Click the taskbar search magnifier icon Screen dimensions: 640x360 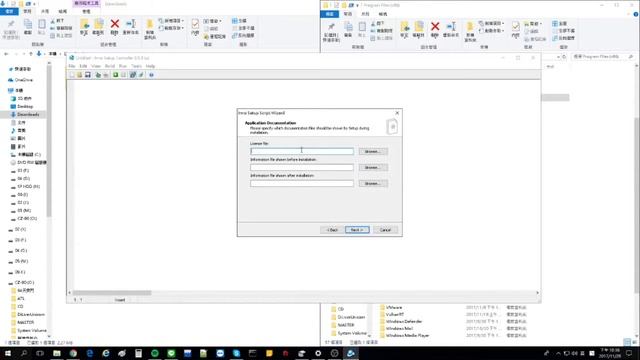(24, 353)
